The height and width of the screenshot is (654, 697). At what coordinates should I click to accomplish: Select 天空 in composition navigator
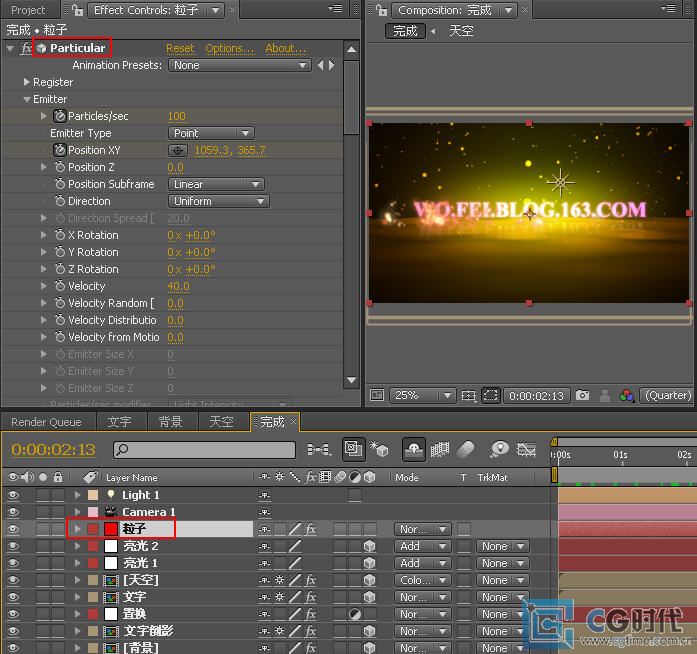461,31
